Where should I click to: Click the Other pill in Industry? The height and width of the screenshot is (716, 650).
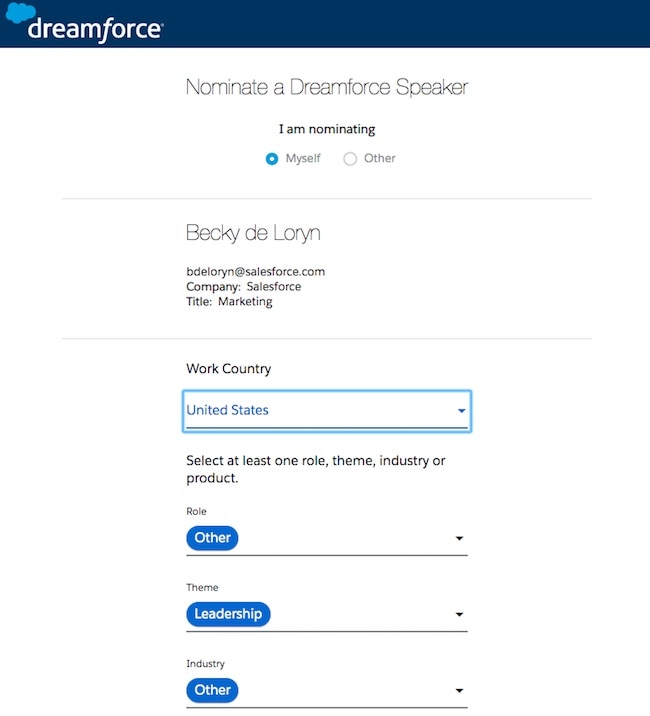pos(212,690)
